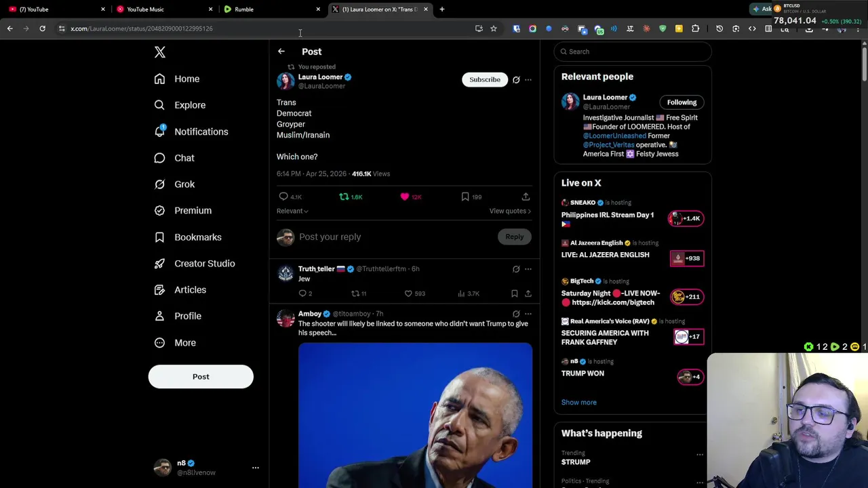Open Grok in the sidebar

[x=174, y=184]
